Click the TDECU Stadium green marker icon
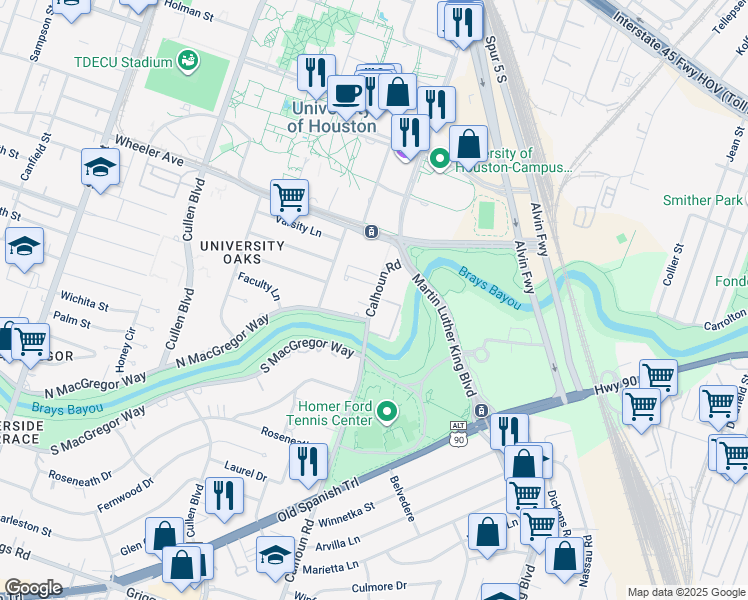The height and width of the screenshot is (600, 748). pos(188,62)
